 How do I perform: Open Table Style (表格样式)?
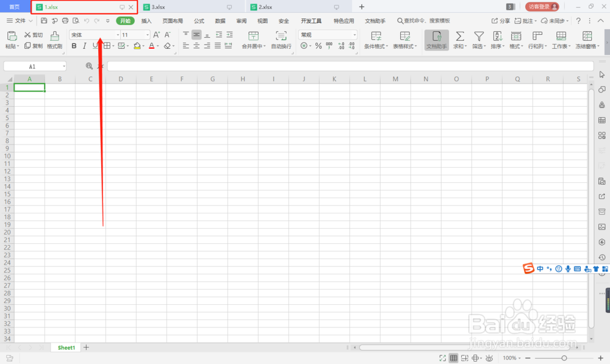click(404, 40)
